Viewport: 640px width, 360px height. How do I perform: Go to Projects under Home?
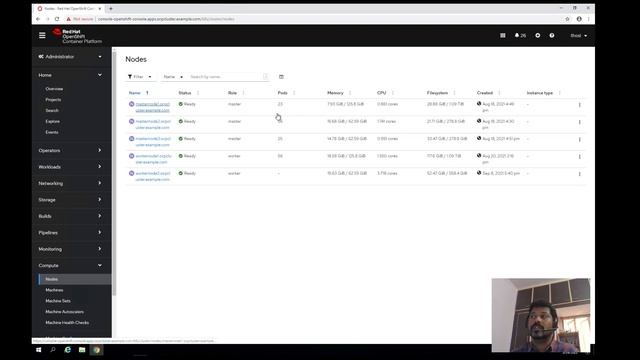point(53,100)
